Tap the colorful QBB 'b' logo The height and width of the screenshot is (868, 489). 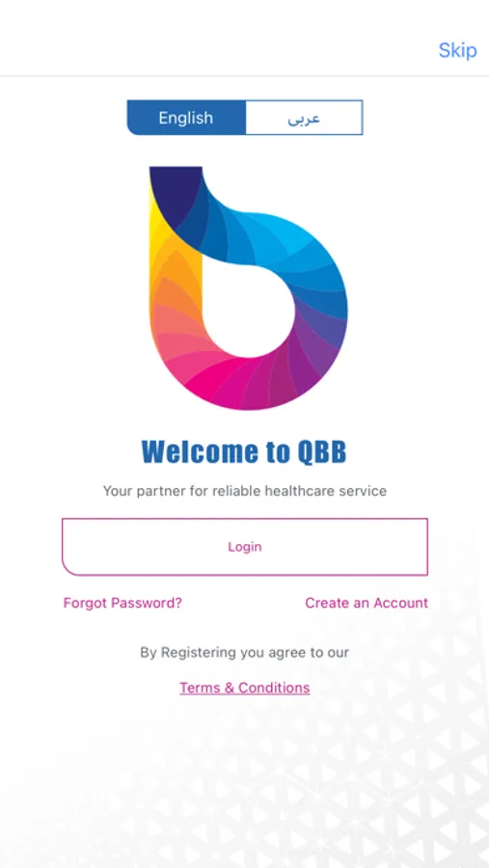click(248, 287)
